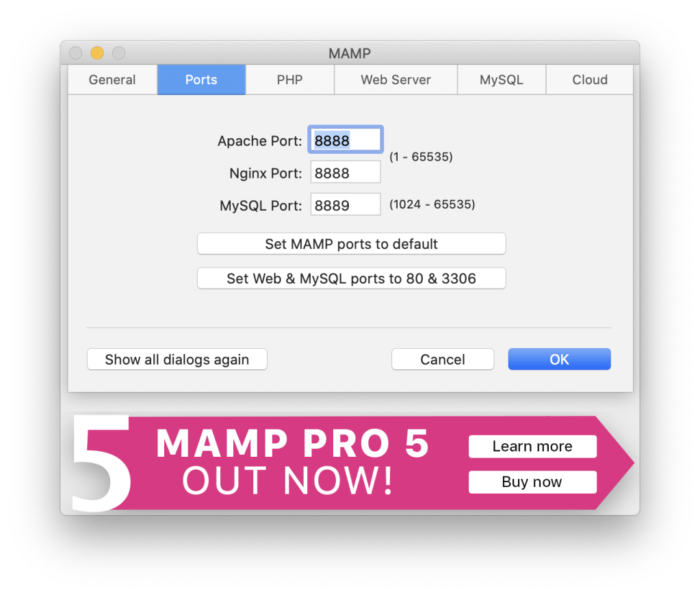This screenshot has height=595, width=700.
Task: Cancel the preferences dialog
Action: (443, 359)
